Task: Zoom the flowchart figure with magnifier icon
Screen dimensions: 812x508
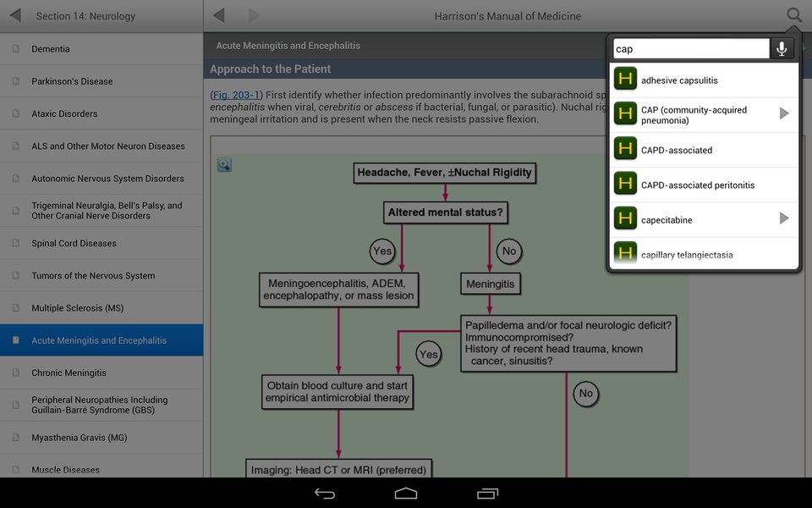Action: pyautogui.click(x=224, y=165)
